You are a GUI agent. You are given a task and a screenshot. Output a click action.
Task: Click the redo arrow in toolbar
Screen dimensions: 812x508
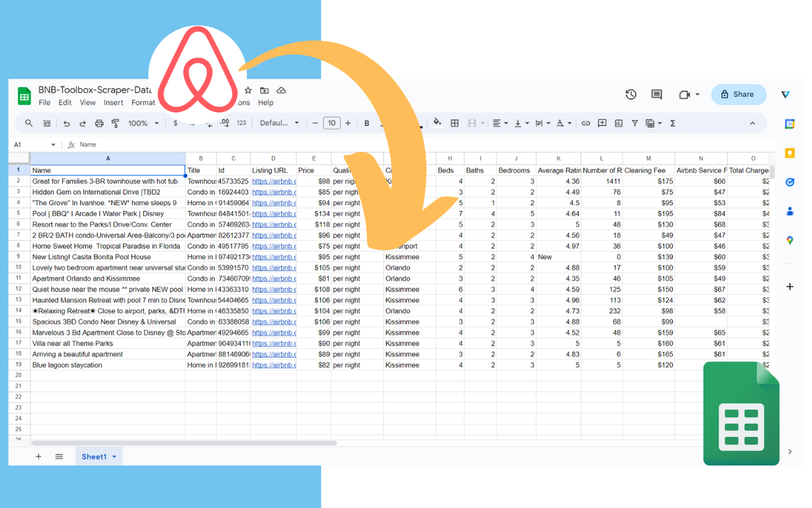tap(82, 123)
